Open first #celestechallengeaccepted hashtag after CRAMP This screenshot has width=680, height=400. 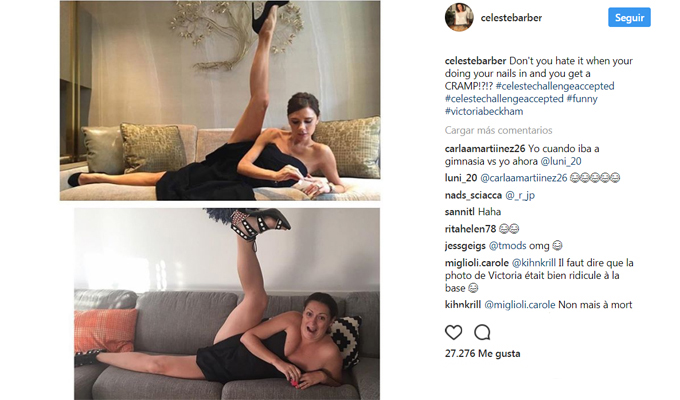[x=555, y=86]
